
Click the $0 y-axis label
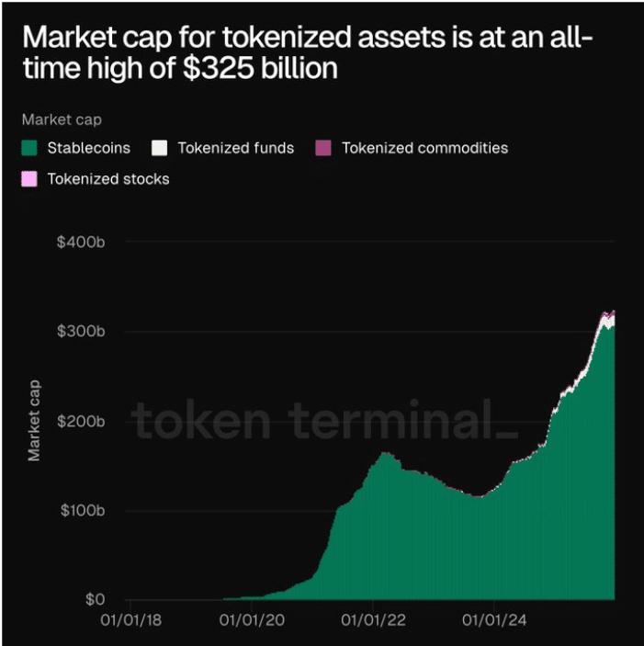(x=95, y=600)
